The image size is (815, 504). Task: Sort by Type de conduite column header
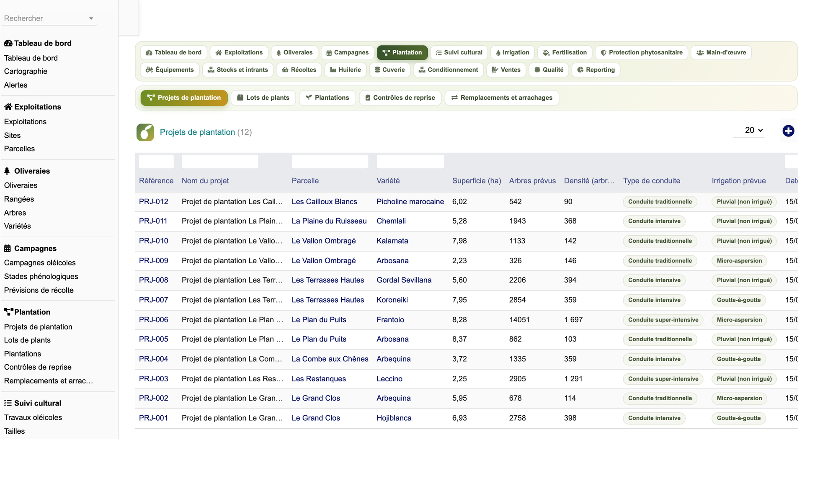652,181
